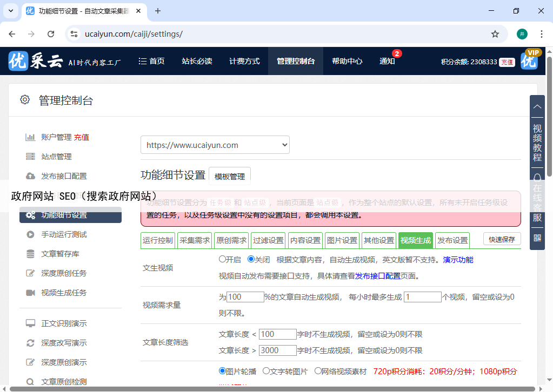This screenshot has height=392, width=553.
Task: Click the monitor icon beside 正文识别演示
Action: [x=30, y=323]
